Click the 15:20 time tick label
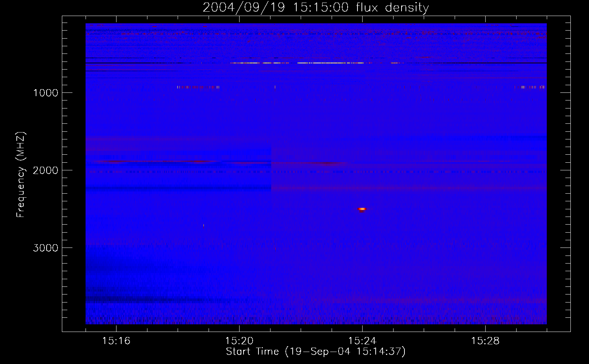 (239, 341)
